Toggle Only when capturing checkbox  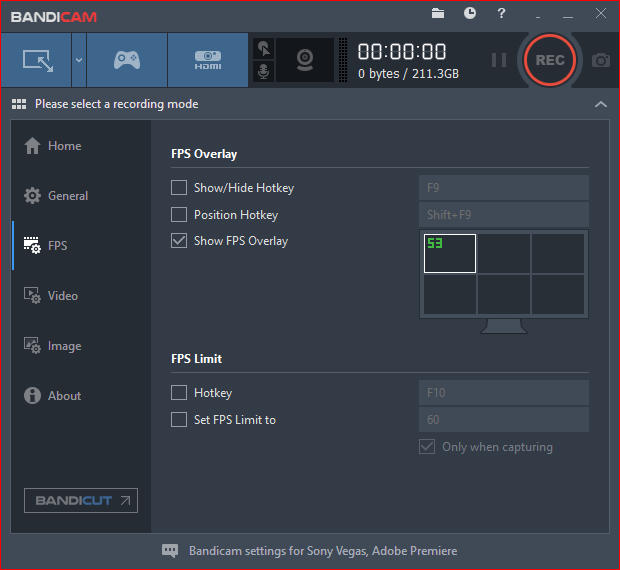tap(427, 447)
